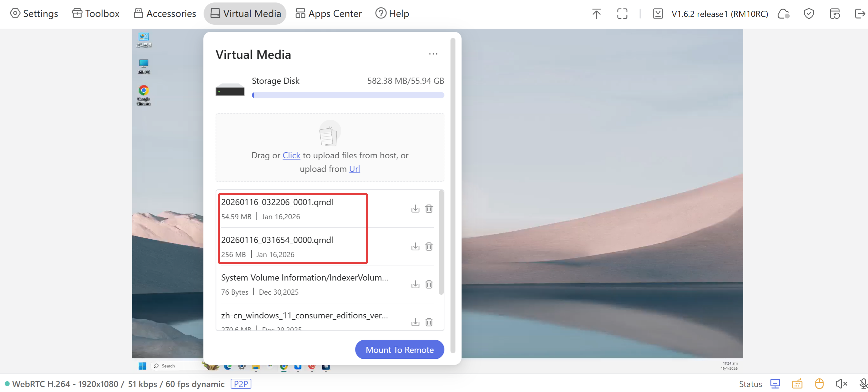Toggle the mouse icon in status bar
The width and height of the screenshot is (868, 392).
819,384
